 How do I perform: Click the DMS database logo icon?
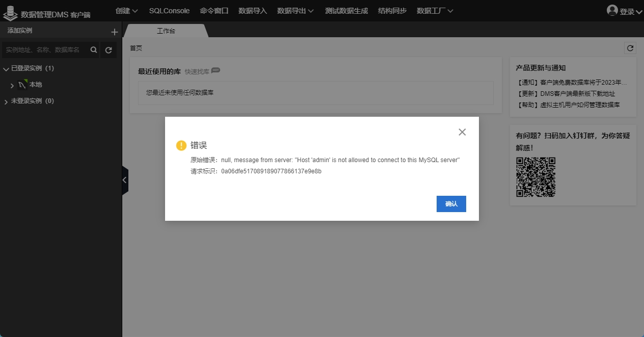click(x=10, y=13)
